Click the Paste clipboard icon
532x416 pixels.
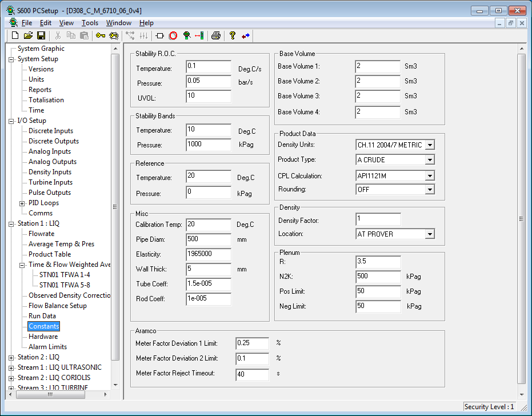click(84, 35)
